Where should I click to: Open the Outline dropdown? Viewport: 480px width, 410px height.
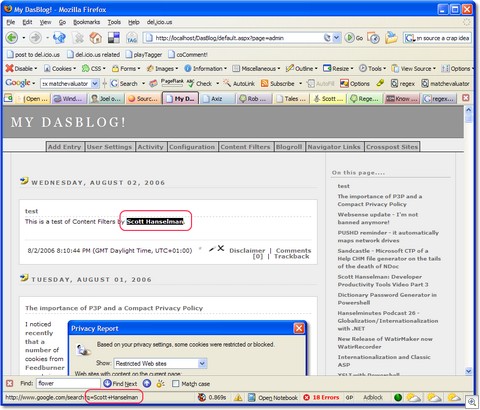pos(302,69)
